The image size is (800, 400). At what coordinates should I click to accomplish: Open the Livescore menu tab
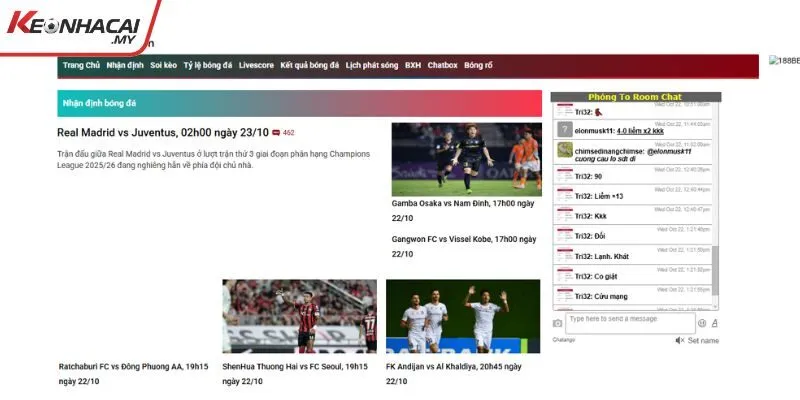[256, 65]
